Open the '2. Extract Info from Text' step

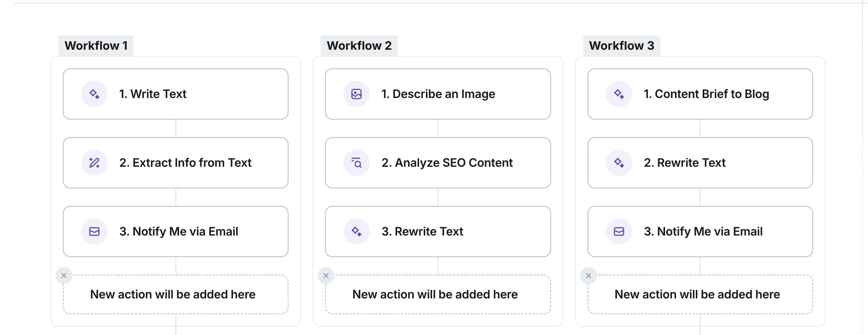point(185,163)
